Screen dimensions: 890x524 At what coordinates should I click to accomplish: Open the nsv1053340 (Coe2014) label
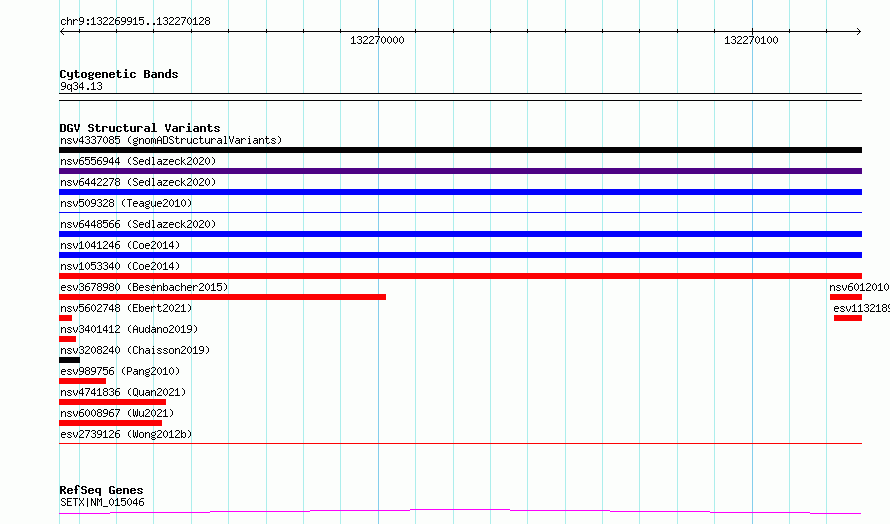[x=120, y=266]
